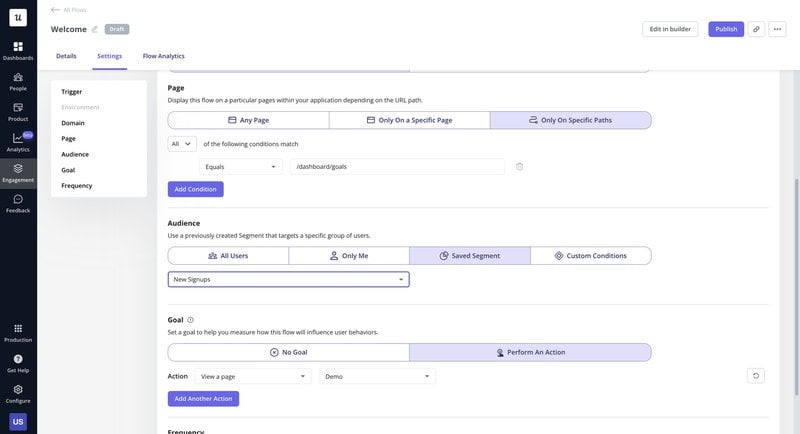Edit the Welcome flow name
The height and width of the screenshot is (434, 800).
point(95,30)
